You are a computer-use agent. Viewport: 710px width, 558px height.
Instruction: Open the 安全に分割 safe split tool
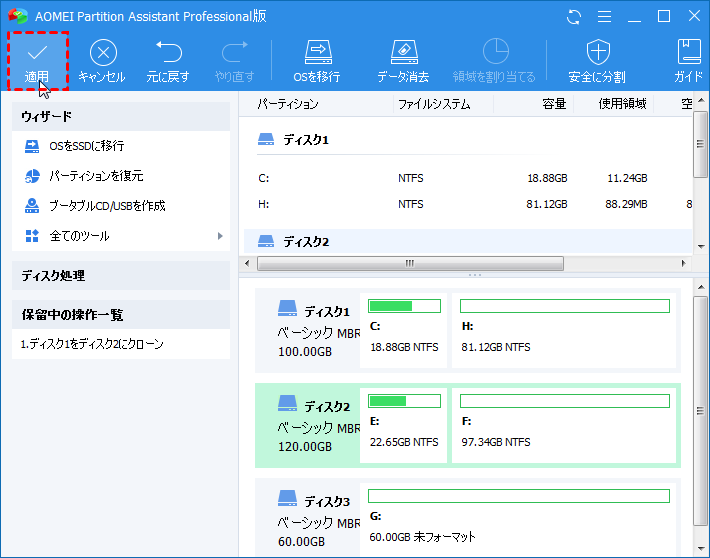click(598, 61)
